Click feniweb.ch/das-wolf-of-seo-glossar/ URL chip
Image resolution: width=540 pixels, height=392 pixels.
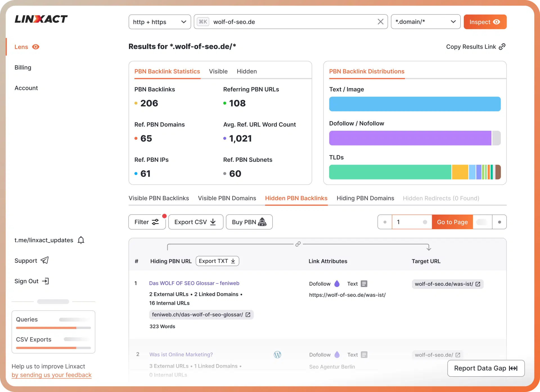click(201, 315)
